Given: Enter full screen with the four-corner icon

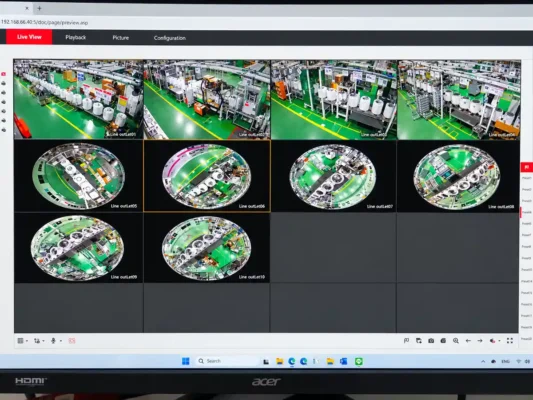Looking at the screenshot, I should (x=510, y=341).
